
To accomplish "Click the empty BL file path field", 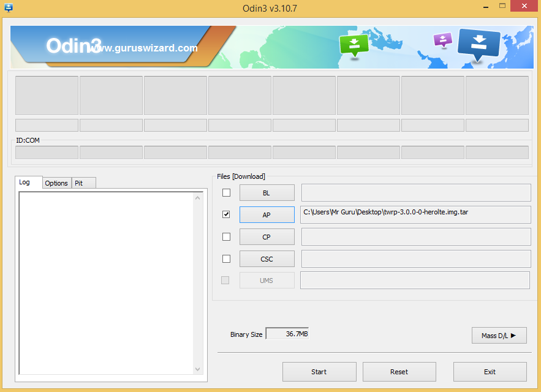I will click(x=416, y=192).
